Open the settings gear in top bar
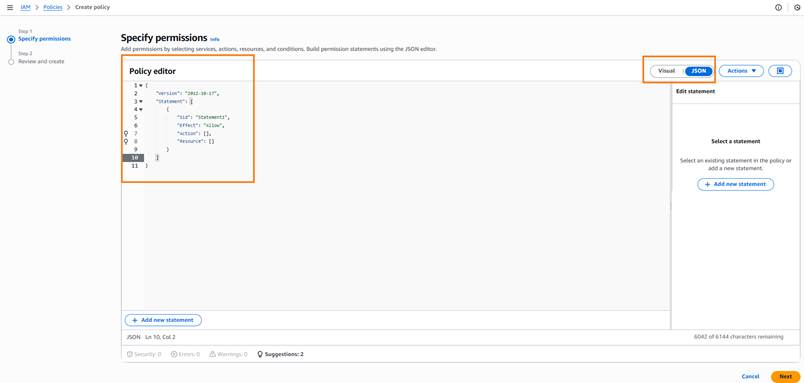 (797, 8)
